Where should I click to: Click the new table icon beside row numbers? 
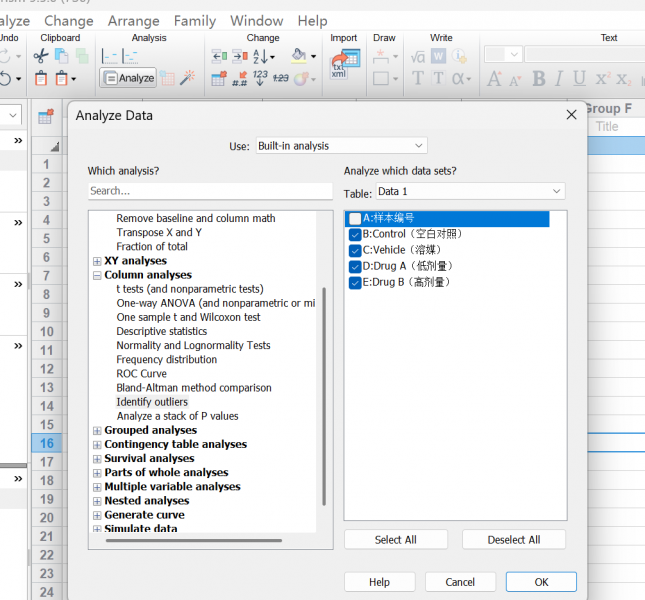pyautogui.click(x=46, y=117)
